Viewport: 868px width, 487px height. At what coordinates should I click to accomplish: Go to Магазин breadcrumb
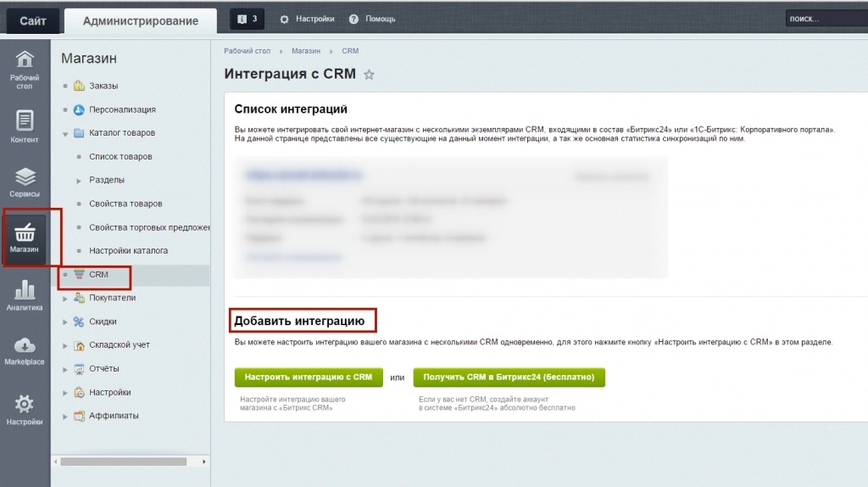click(x=306, y=51)
